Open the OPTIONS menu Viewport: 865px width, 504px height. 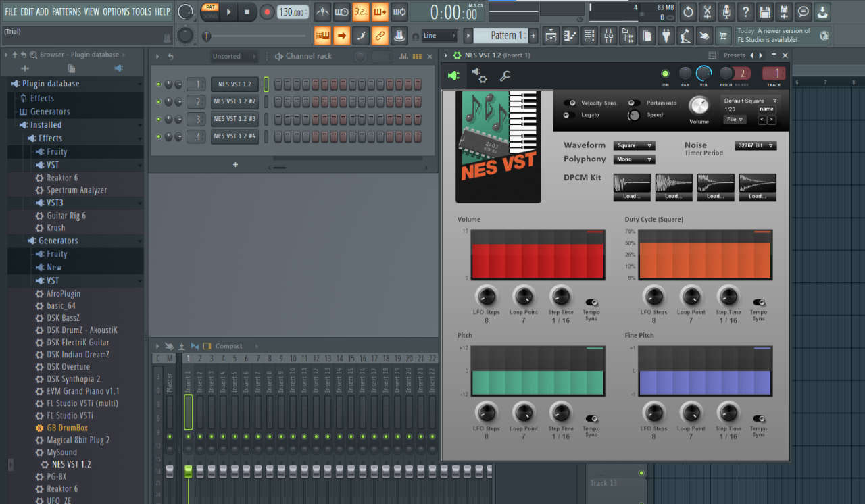pos(116,11)
